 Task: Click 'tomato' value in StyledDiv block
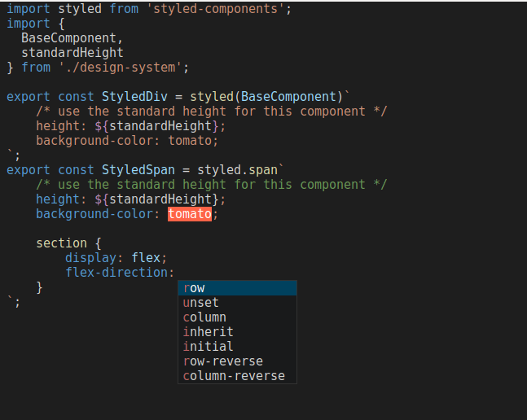click(x=190, y=141)
